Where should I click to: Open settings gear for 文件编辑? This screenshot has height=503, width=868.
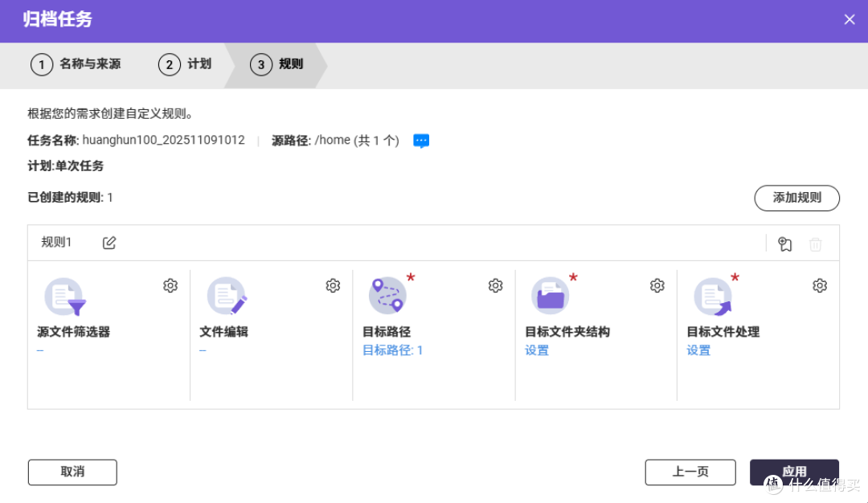(x=333, y=285)
